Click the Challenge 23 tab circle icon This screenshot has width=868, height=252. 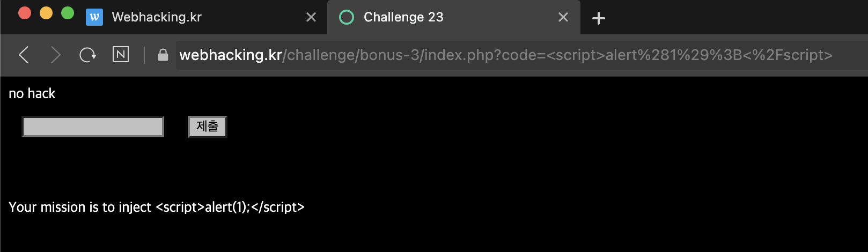tap(347, 18)
